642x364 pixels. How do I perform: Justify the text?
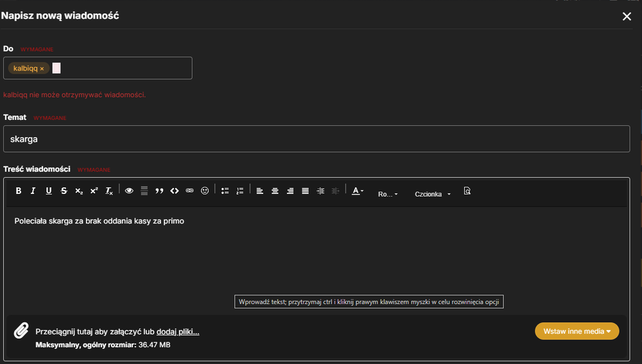tap(305, 191)
